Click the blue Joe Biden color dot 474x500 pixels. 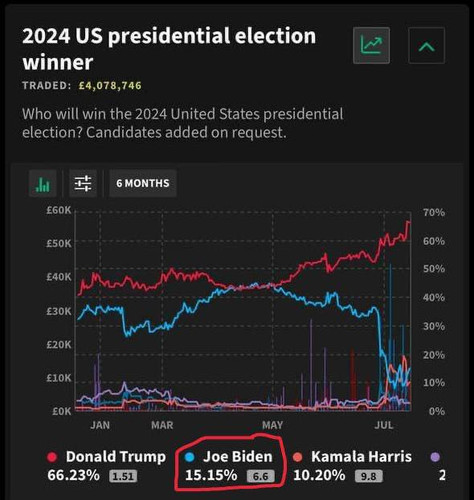point(189,457)
